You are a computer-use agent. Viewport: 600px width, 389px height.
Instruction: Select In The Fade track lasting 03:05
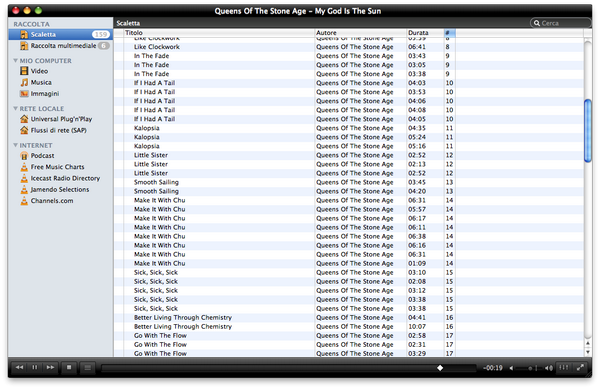pyautogui.click(x=349, y=65)
